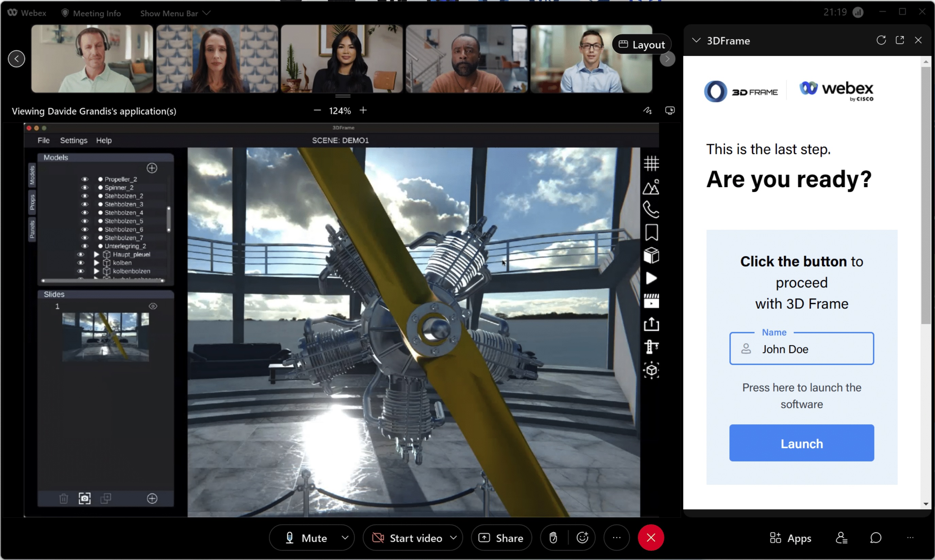Open the File menu in 3DFrame
This screenshot has width=935, height=560.
(x=44, y=140)
